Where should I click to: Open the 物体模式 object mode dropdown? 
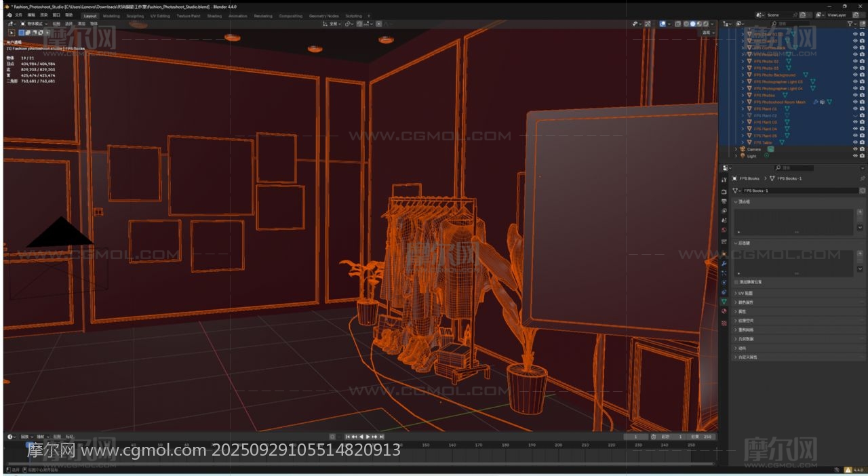click(35, 24)
